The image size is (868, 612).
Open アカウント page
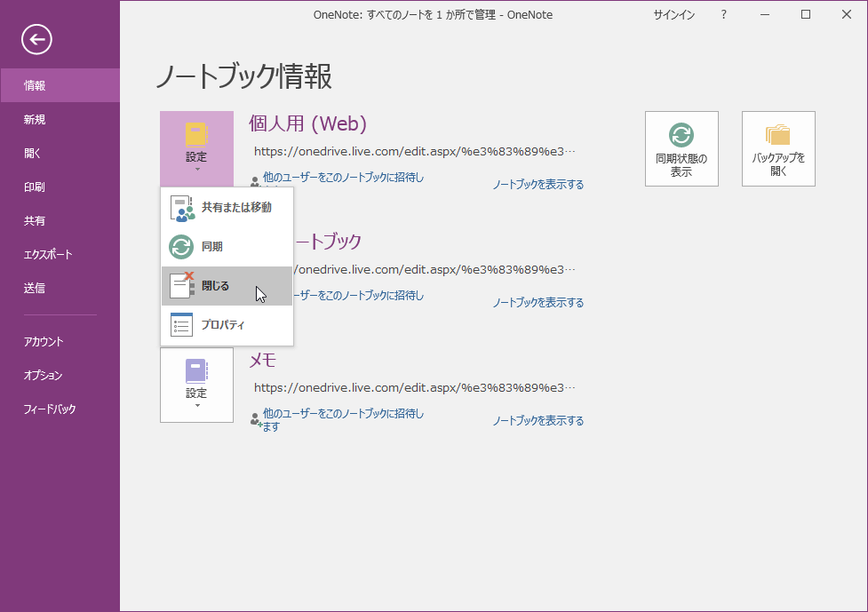click(x=60, y=341)
